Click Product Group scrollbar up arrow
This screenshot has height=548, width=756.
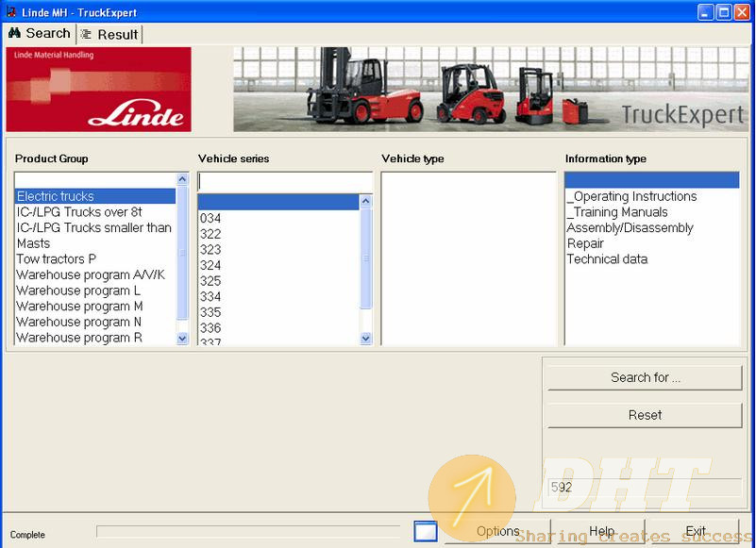182,179
